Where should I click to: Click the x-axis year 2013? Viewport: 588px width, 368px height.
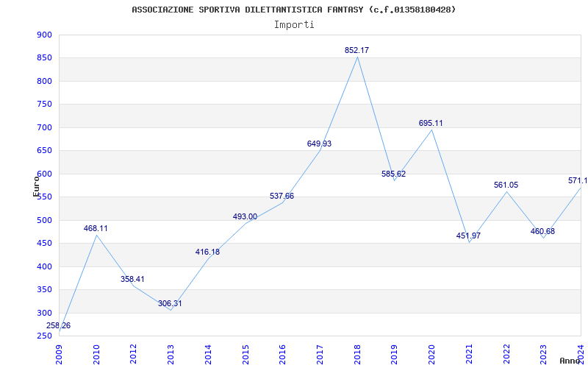(x=171, y=355)
